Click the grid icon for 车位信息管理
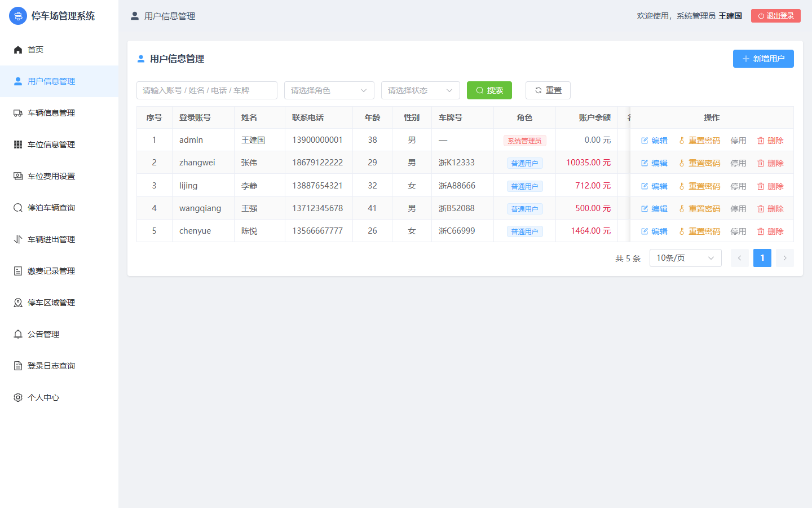 [18, 144]
